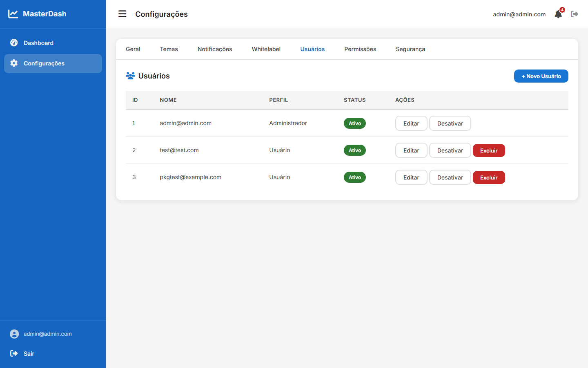Edit the admin@admin.com user
This screenshot has height=368, width=588.
[x=411, y=123]
